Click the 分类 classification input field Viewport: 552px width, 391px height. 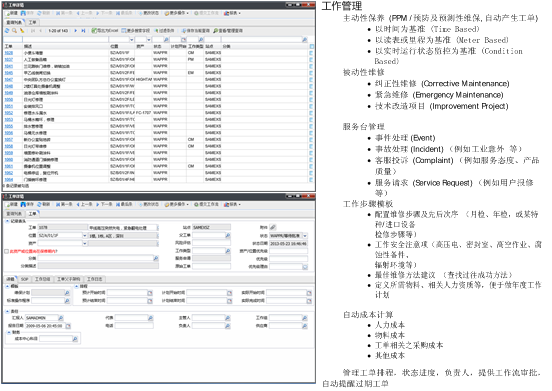[x=95, y=258]
